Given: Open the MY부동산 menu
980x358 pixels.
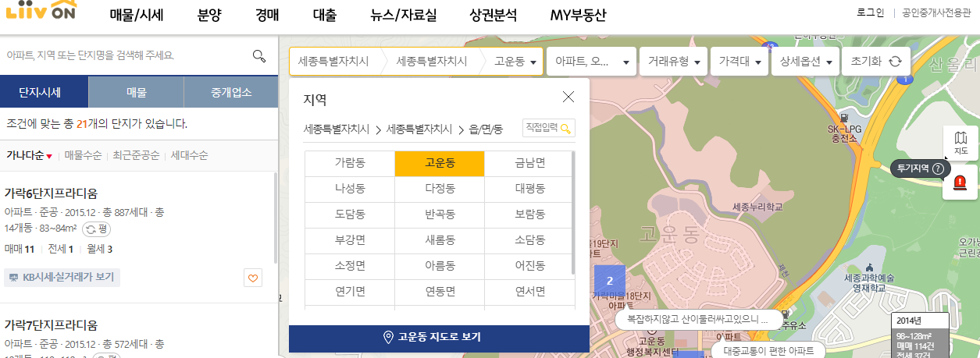Looking at the screenshot, I should tap(578, 16).
